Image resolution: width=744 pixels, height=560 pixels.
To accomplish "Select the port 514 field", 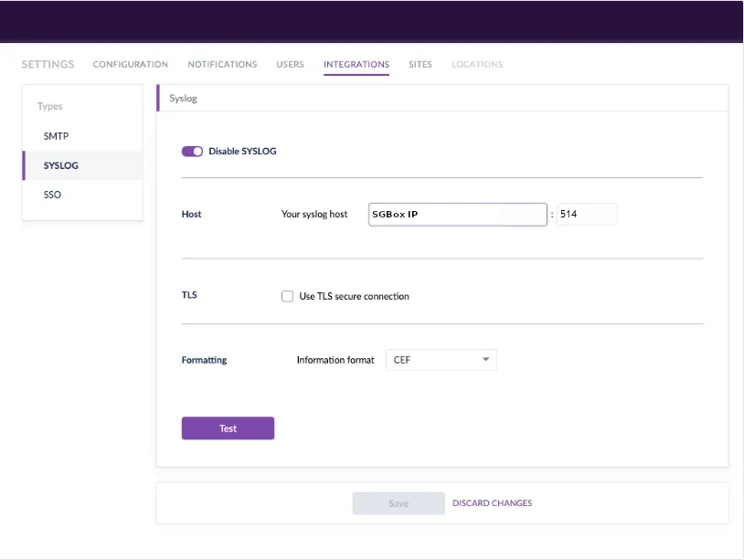I will click(587, 214).
